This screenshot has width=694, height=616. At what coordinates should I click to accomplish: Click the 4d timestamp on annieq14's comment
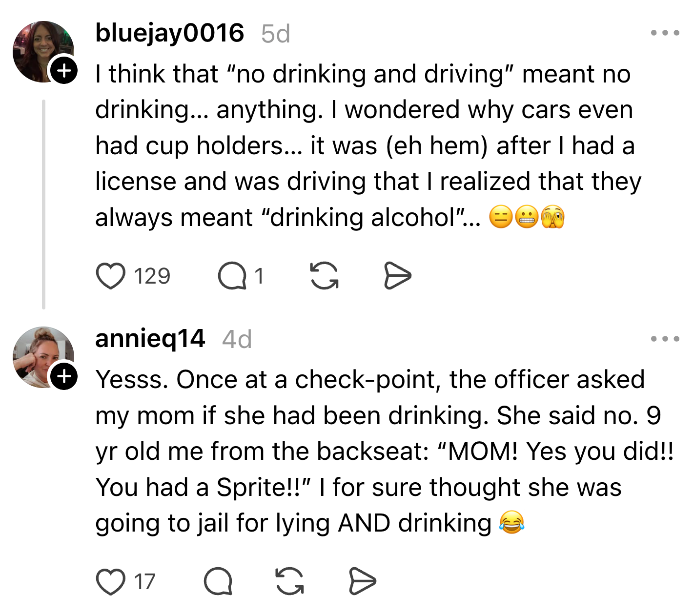pos(237,340)
